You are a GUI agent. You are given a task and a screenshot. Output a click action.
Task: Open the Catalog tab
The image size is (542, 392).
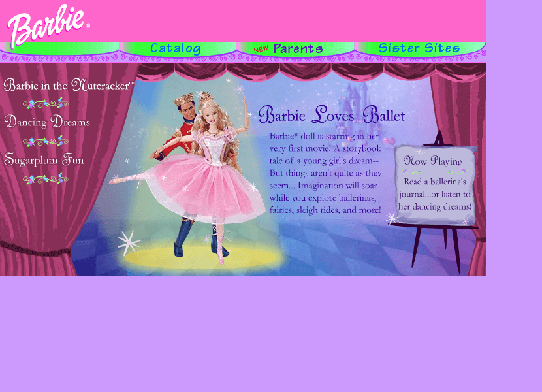176,48
